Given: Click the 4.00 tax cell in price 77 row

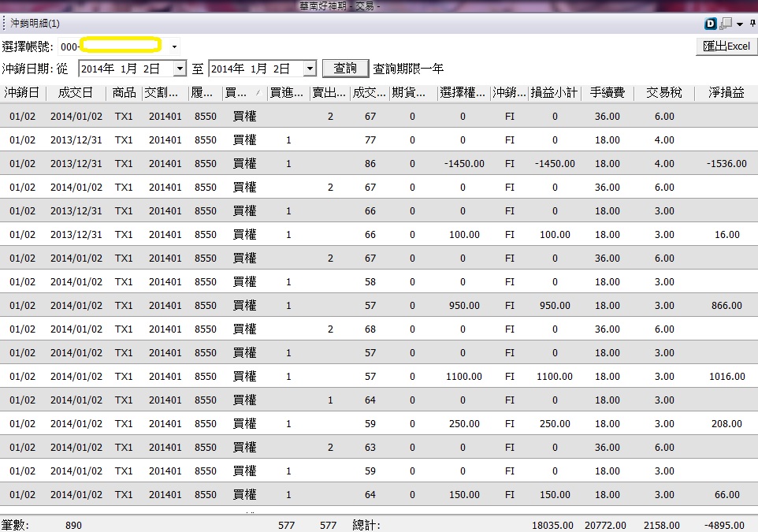Looking at the screenshot, I should tap(664, 140).
